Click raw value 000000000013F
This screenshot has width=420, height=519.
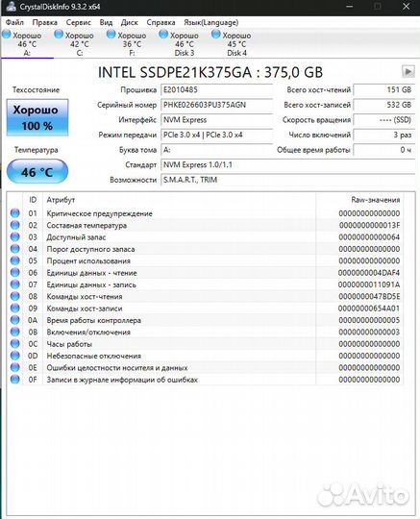coord(369,226)
